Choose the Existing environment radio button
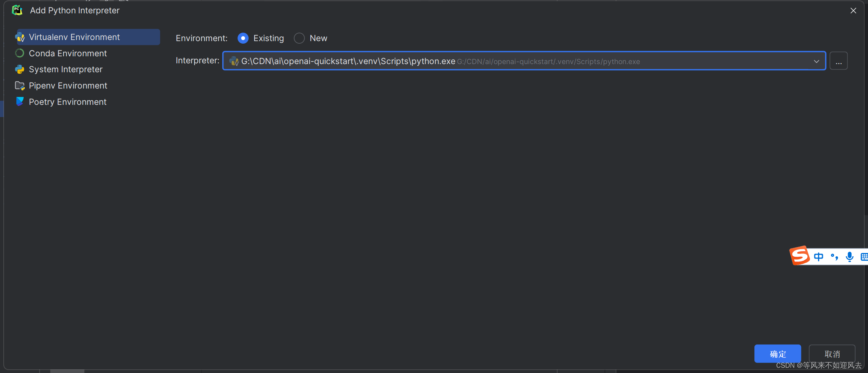The height and width of the screenshot is (373, 868). [x=243, y=38]
